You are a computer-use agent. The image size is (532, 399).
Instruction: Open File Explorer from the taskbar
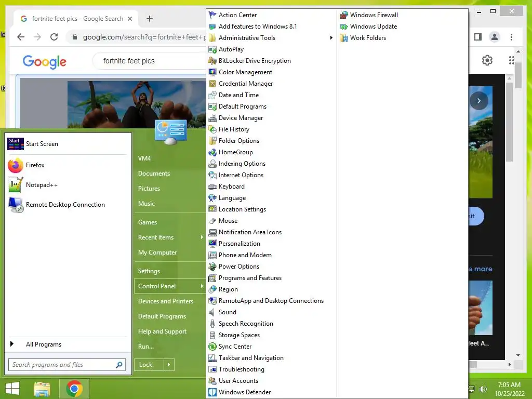pos(42,389)
